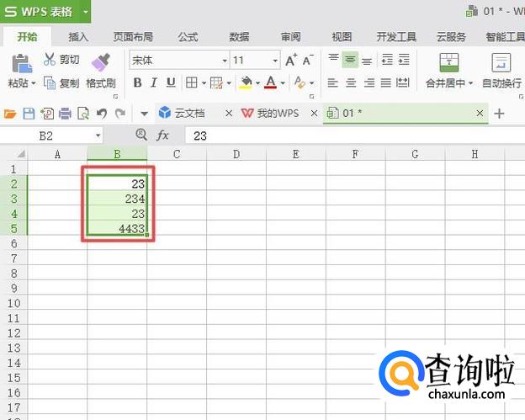Image resolution: width=525 pixels, height=420 pixels.
Task: Click the Increase Font Size icon
Action: pyautogui.click(x=291, y=61)
